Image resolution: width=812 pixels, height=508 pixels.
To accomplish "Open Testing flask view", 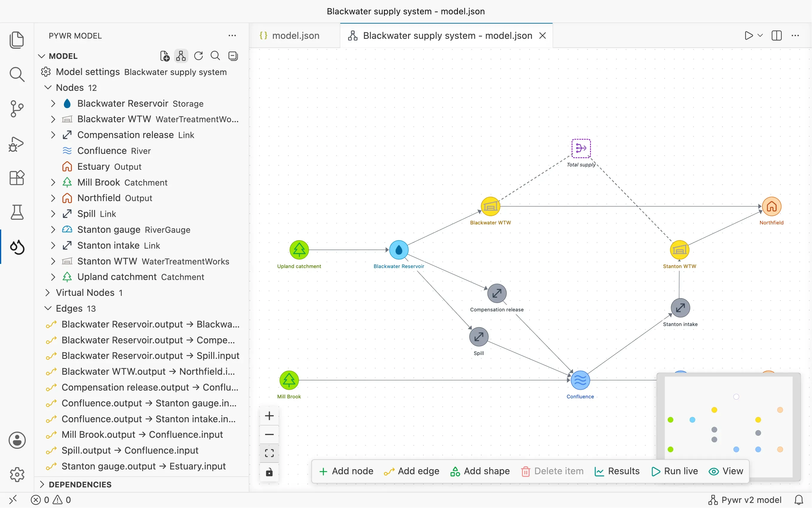I will coord(17,212).
